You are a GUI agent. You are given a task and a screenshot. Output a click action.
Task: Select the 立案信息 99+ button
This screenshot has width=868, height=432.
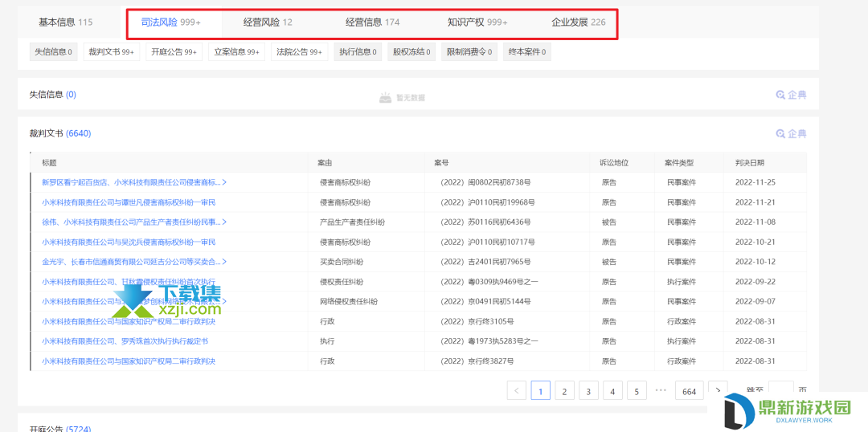click(x=236, y=52)
